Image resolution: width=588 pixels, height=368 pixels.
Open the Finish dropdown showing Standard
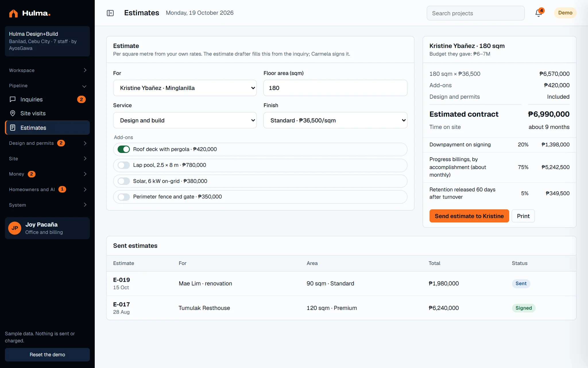[335, 120]
